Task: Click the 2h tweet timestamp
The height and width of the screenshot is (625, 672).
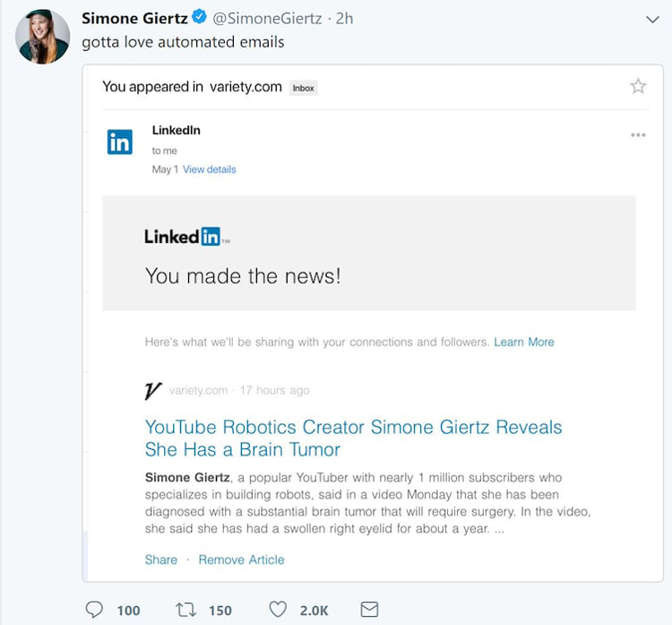Action: click(x=344, y=19)
